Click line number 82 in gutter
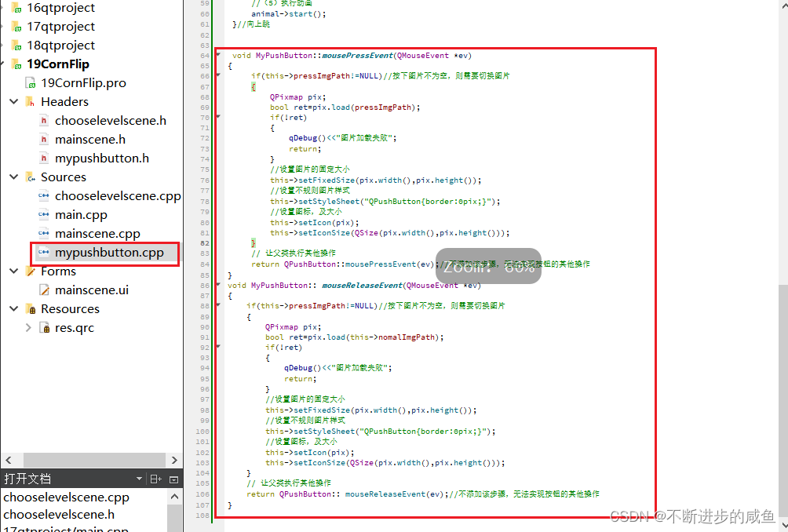Viewport: 788px width, 532px height. coord(205,243)
